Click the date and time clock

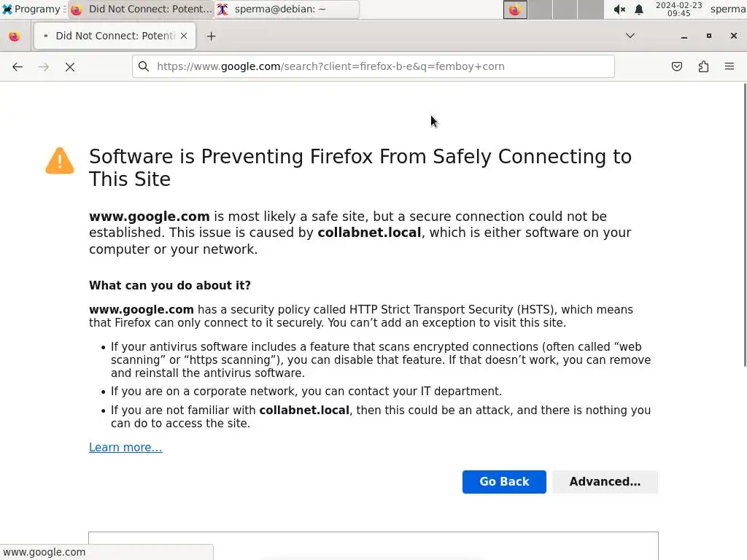[678, 9]
